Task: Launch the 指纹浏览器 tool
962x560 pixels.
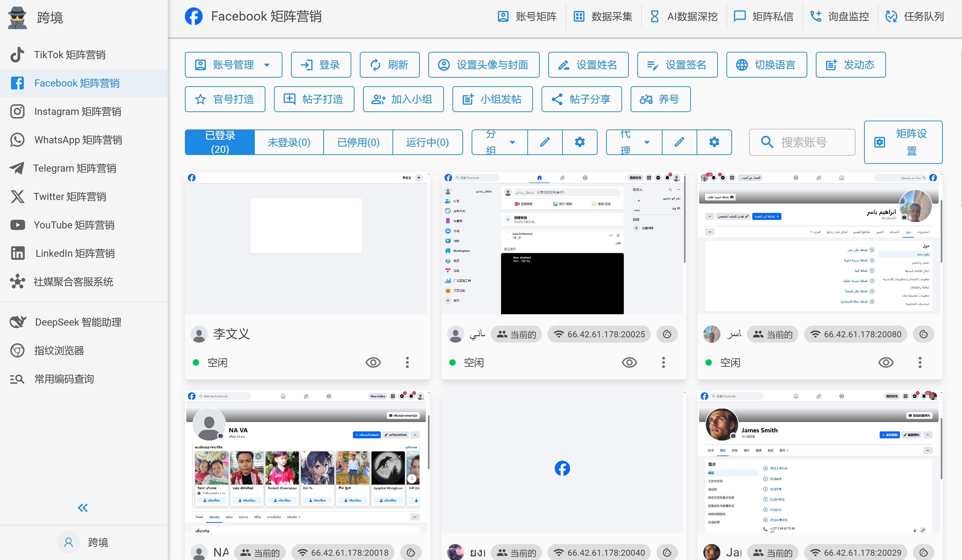Action: point(59,350)
